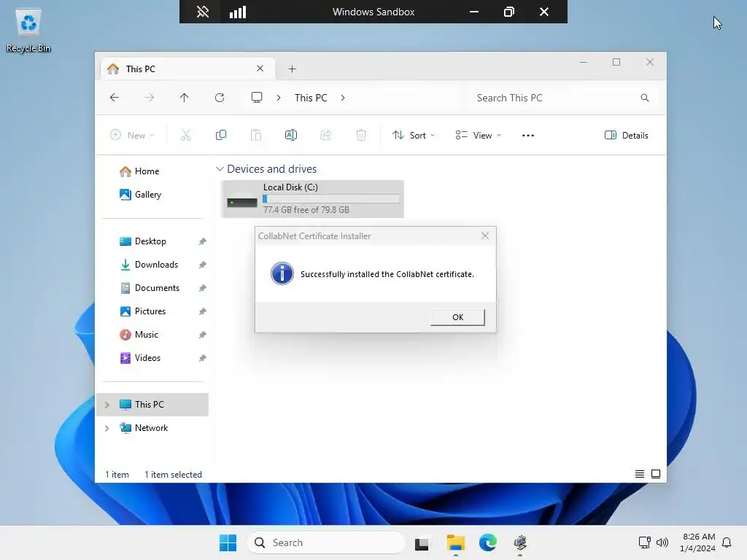Click the pin icon beside Pictures
This screenshot has width=747, height=560.
(x=203, y=311)
